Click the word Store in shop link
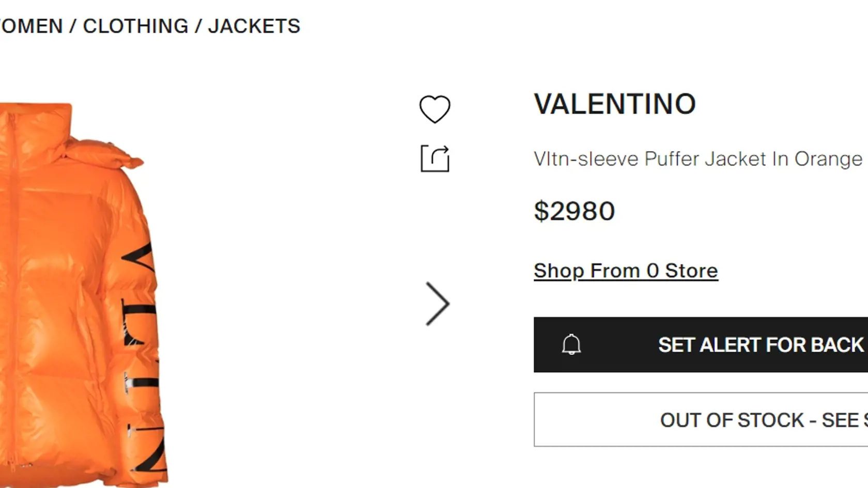Image resolution: width=868 pixels, height=488 pixels. (x=691, y=271)
